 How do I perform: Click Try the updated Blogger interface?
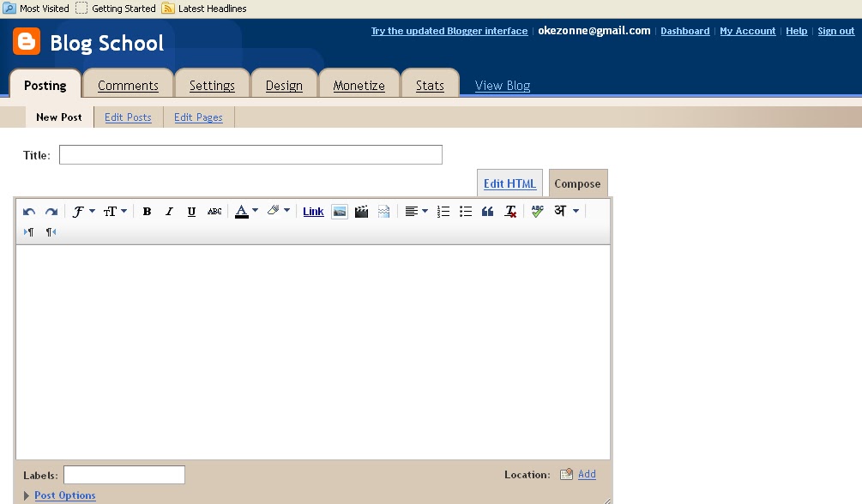click(x=449, y=31)
